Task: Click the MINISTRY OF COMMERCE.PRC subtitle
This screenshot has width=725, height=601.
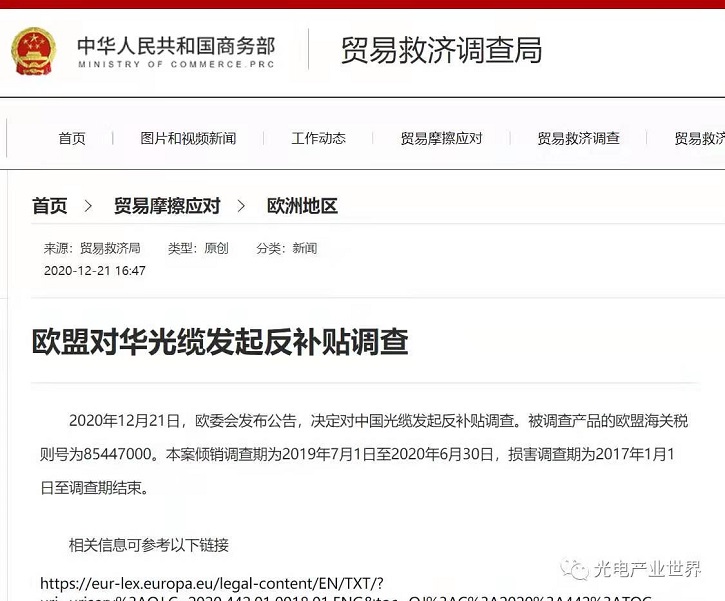Action: [176, 65]
